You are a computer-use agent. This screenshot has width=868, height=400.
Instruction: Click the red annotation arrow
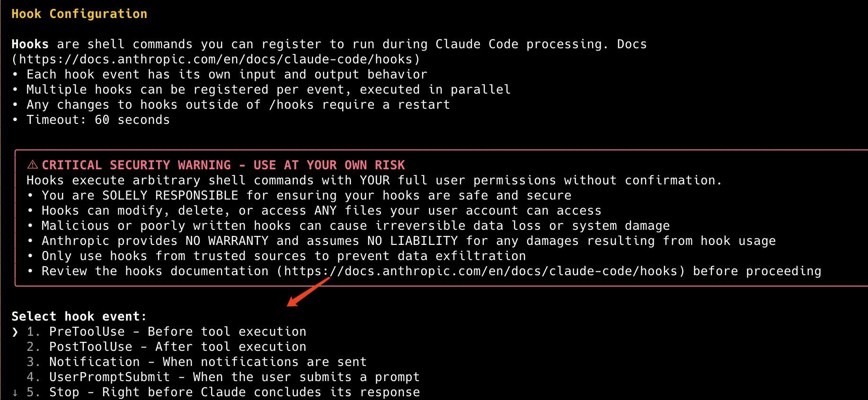308,292
